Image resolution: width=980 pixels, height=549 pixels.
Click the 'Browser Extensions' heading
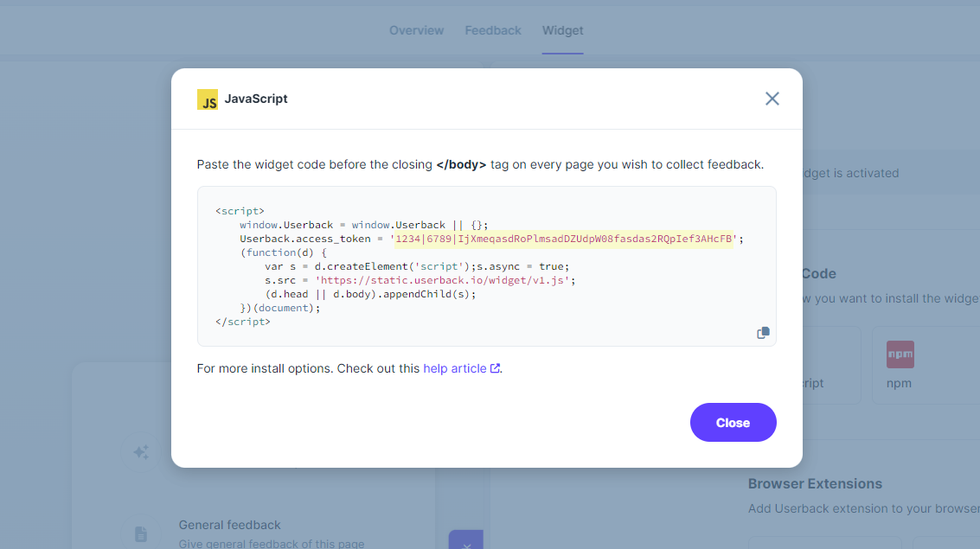[815, 483]
